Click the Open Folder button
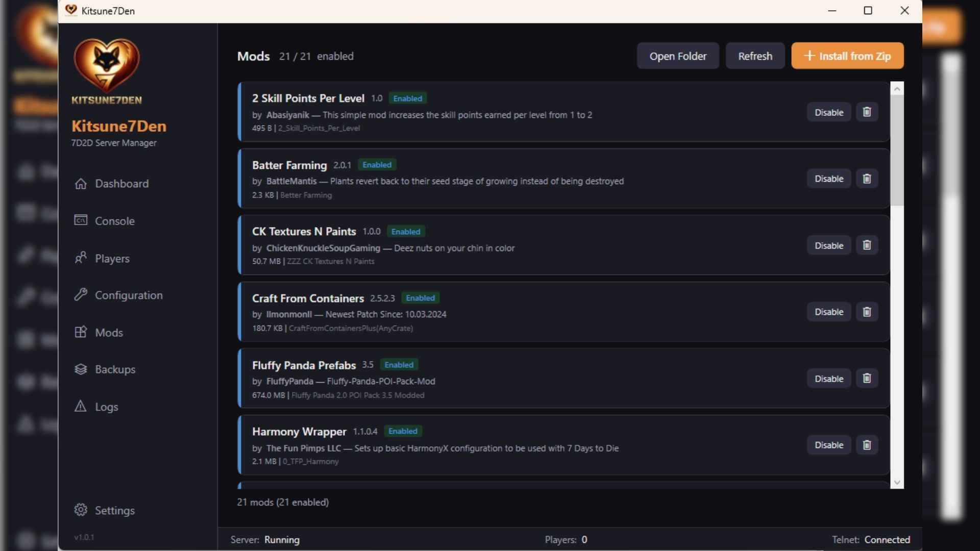 (677, 56)
